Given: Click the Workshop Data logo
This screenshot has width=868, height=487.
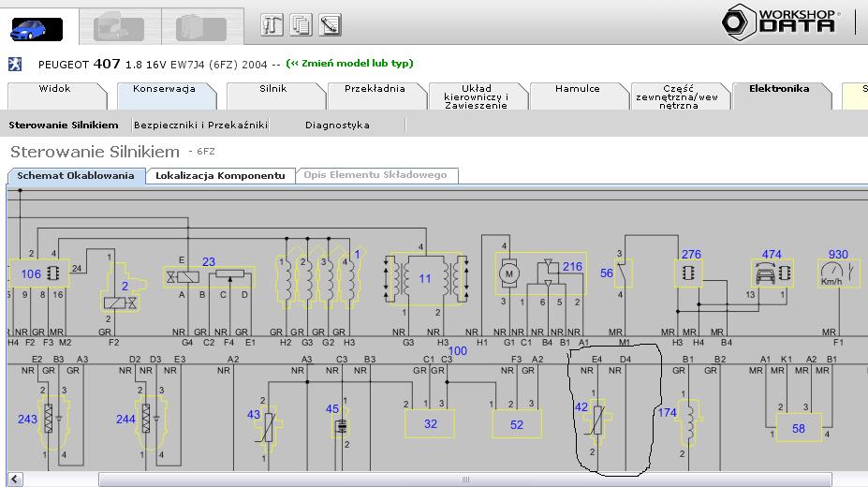Looking at the screenshot, I should 781,22.
